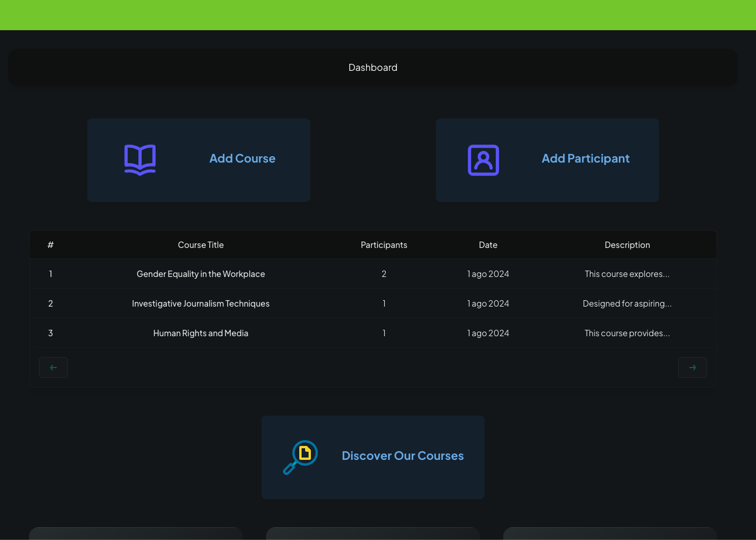Select the Add Participant person icon
This screenshot has height=540, width=756.
pos(483,160)
